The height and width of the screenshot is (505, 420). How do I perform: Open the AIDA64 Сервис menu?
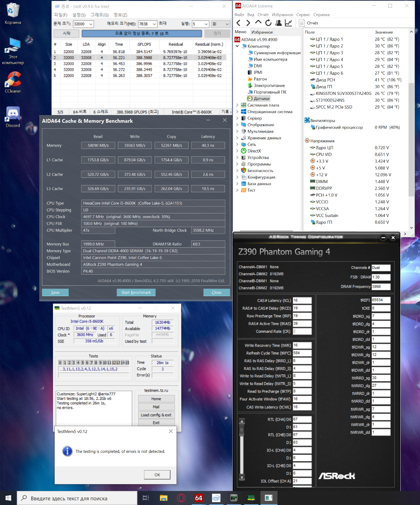303,15
